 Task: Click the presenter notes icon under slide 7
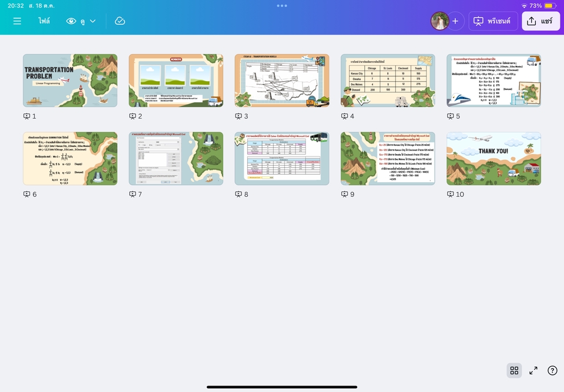133,194
